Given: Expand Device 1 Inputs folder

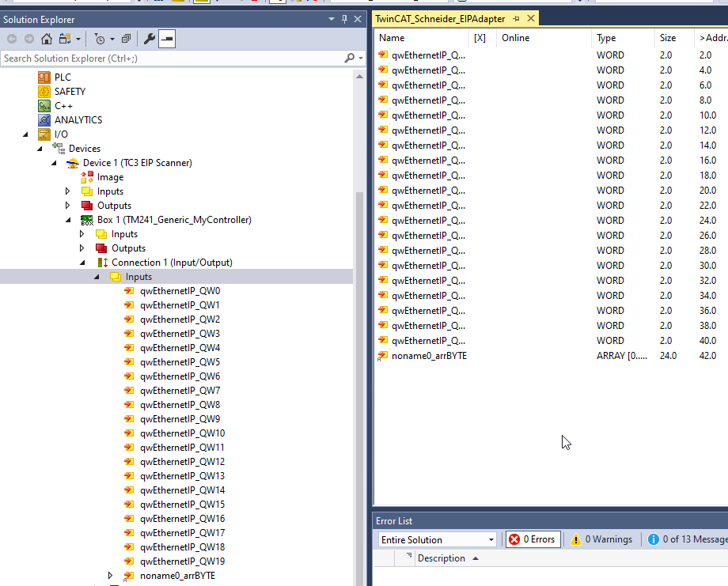Looking at the screenshot, I should 68,191.
